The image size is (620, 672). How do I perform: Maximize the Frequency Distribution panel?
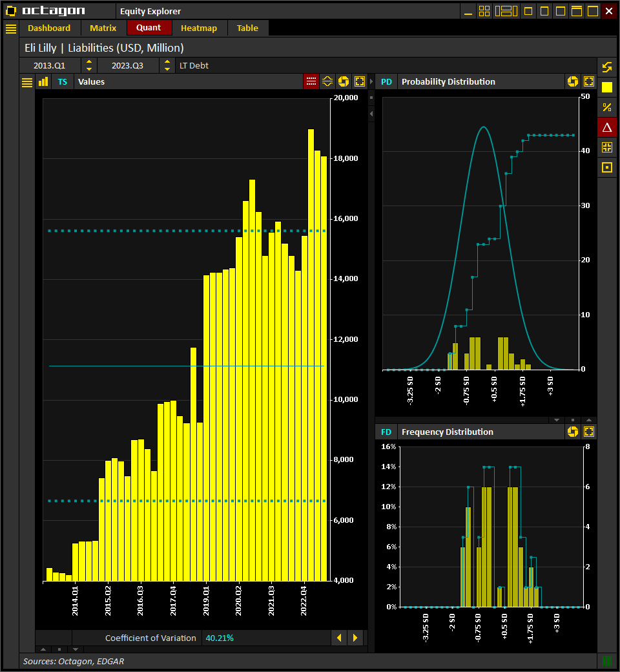589,432
